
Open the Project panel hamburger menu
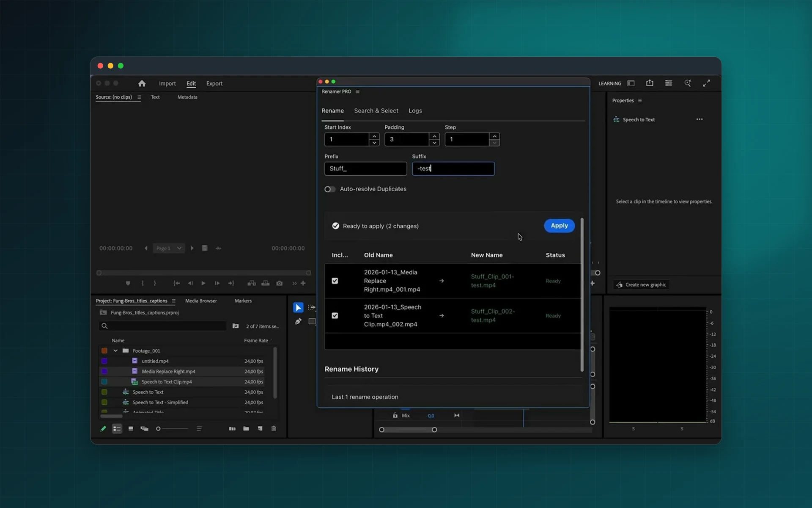coord(173,301)
